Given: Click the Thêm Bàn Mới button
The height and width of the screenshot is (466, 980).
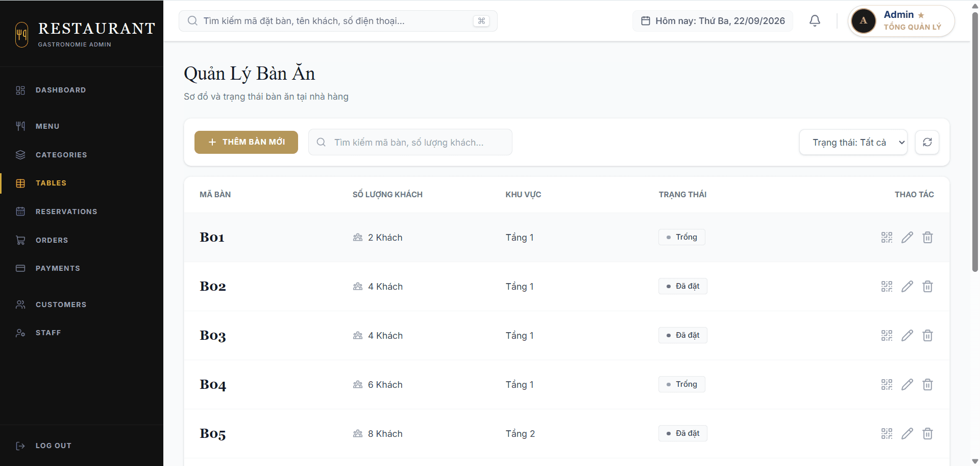Looking at the screenshot, I should pyautogui.click(x=246, y=142).
